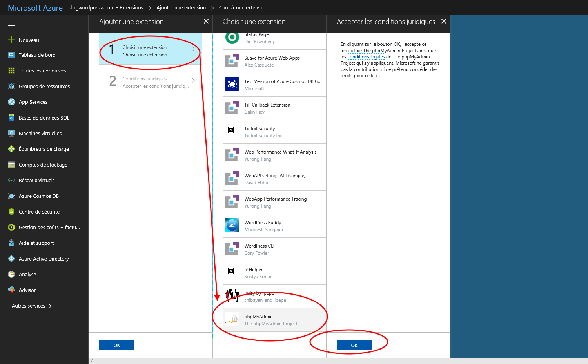Select the Machines virtuelles menu item
588x364 pixels.
pyautogui.click(x=44, y=133)
